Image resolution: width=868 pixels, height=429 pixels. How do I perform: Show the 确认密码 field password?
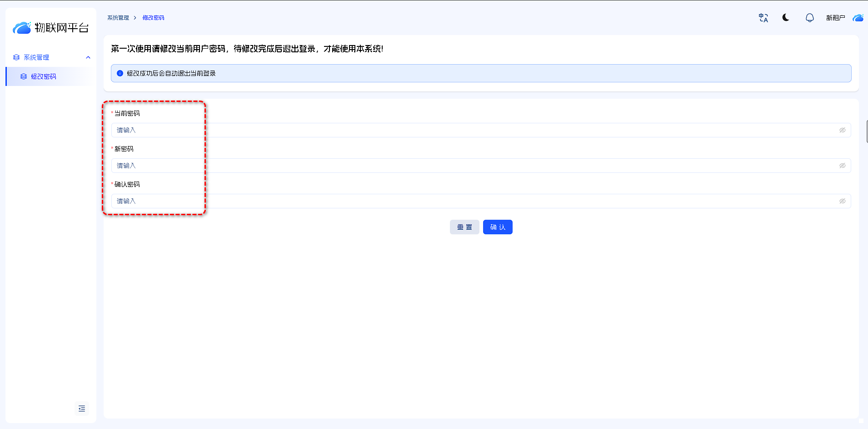tap(842, 201)
